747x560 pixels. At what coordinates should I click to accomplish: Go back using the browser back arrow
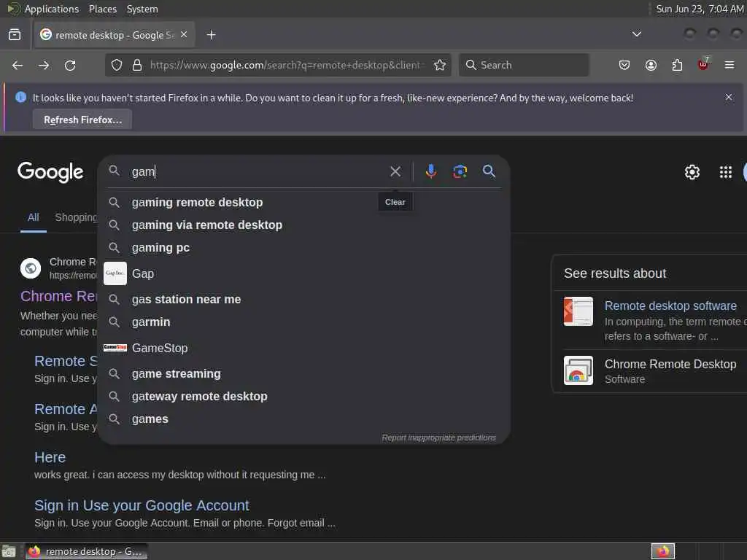tap(18, 65)
